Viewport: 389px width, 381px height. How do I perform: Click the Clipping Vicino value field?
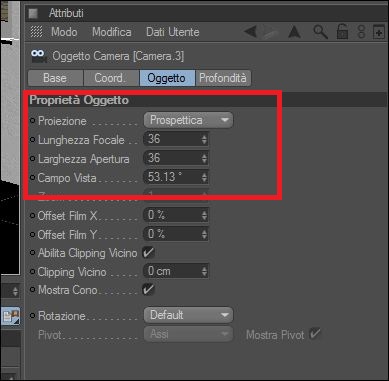click(176, 272)
